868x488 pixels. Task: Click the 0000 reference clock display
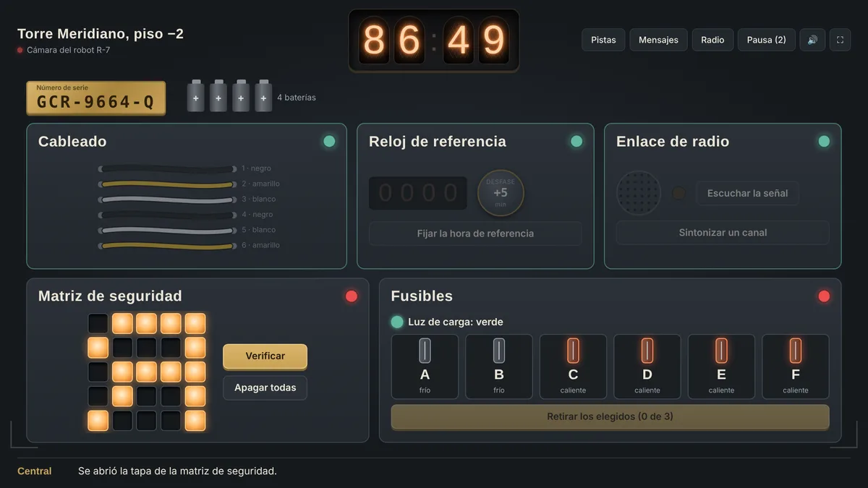[x=418, y=193]
